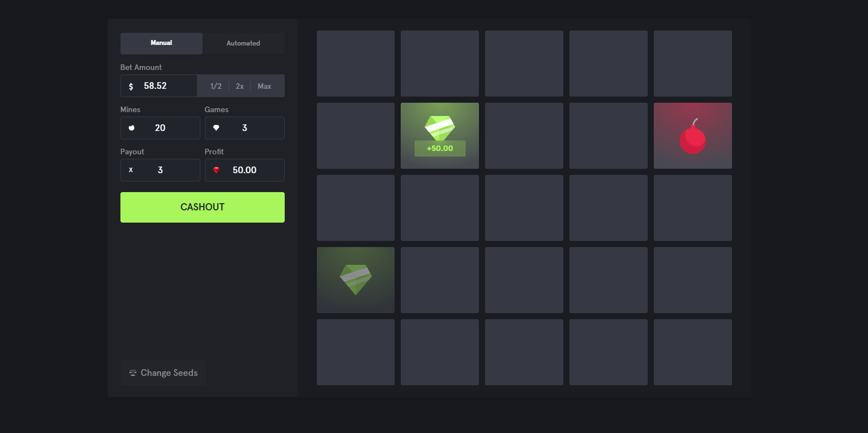Click the bomb icon in the Mines field
868x433 pixels.
click(x=132, y=128)
